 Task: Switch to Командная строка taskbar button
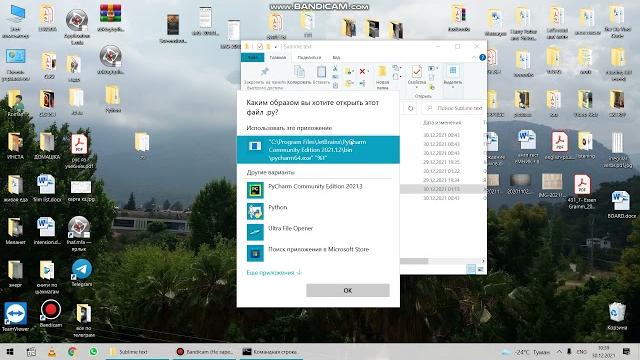(x=271, y=351)
